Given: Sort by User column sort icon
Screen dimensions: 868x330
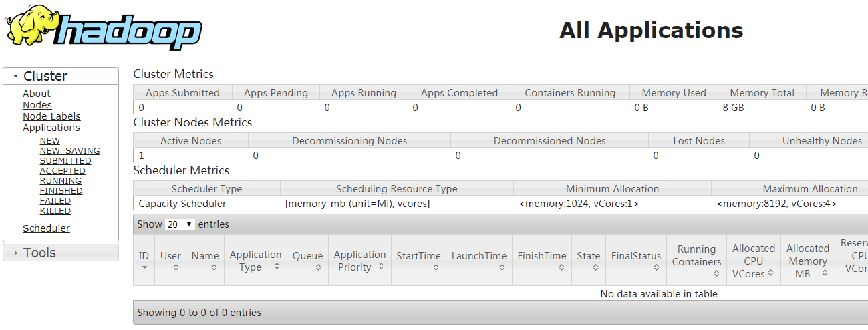Looking at the screenshot, I should click(176, 267).
